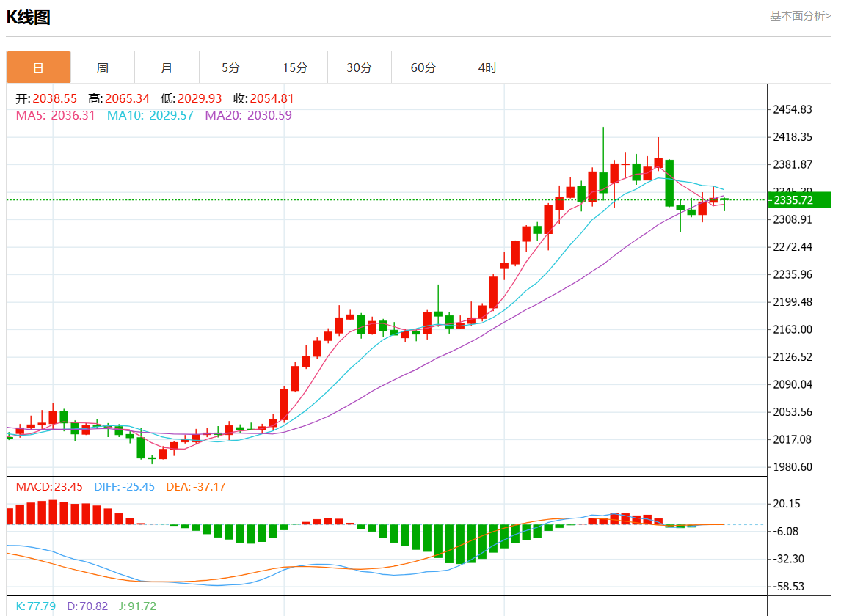Click the 2053.56 price axis label

pos(792,411)
